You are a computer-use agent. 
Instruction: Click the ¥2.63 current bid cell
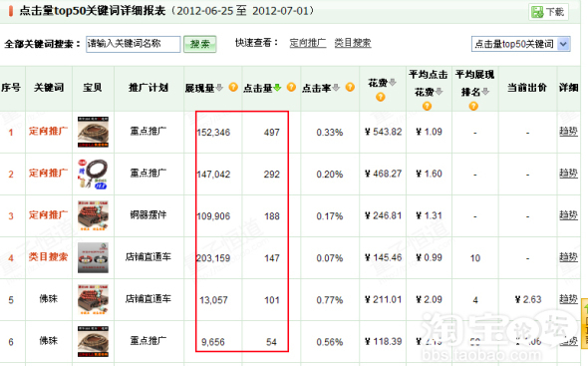(x=528, y=299)
